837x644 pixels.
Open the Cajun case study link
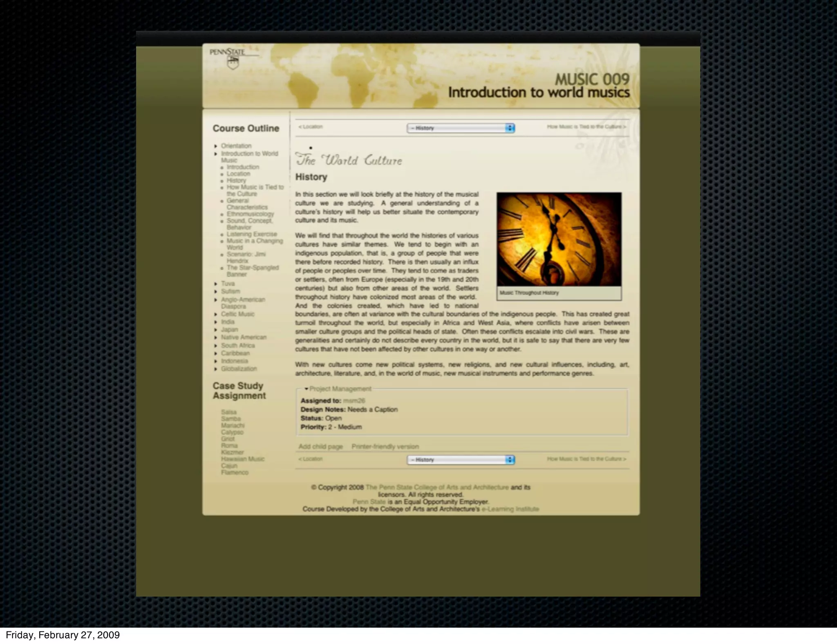[229, 466]
